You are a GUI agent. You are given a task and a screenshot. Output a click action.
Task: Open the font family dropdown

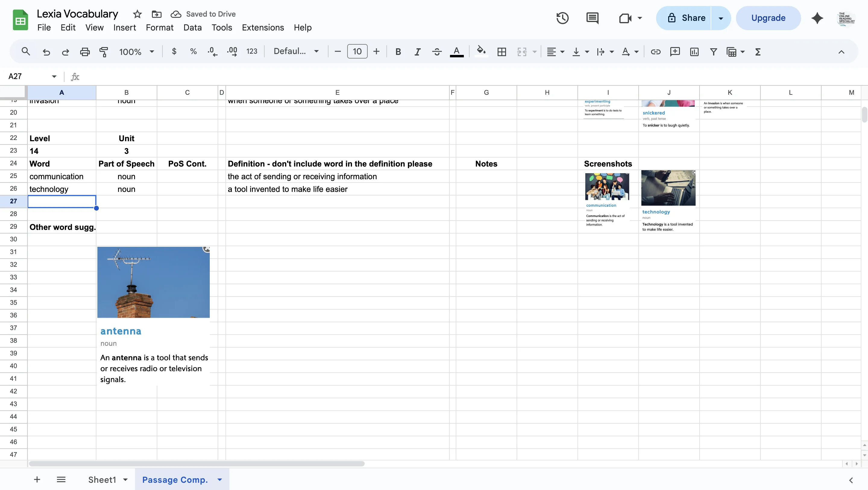(x=296, y=51)
